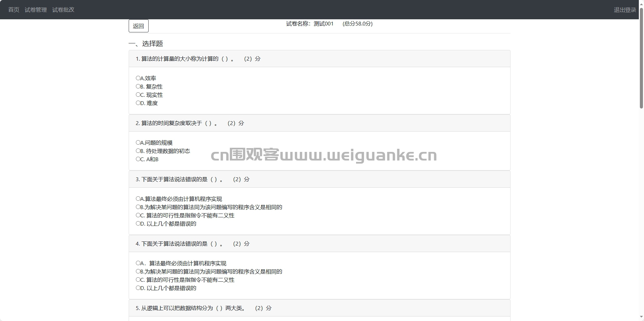
Task: Click the 一、选择题 section heading
Action: click(146, 44)
